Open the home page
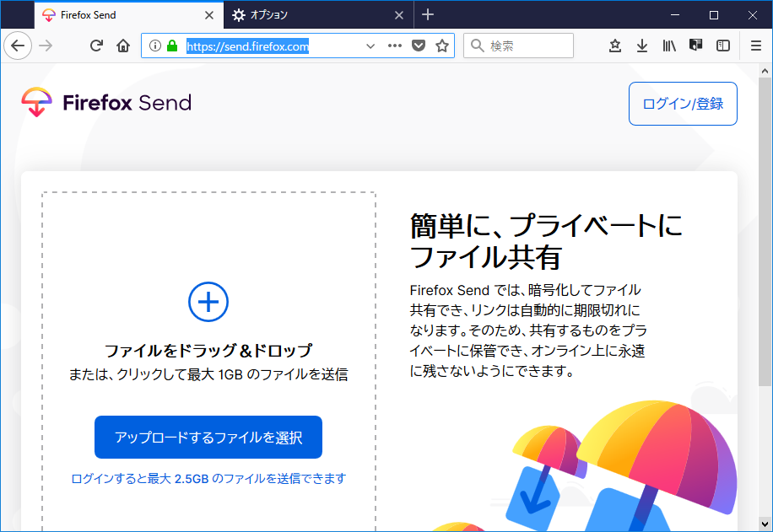773x532 pixels. [x=123, y=46]
